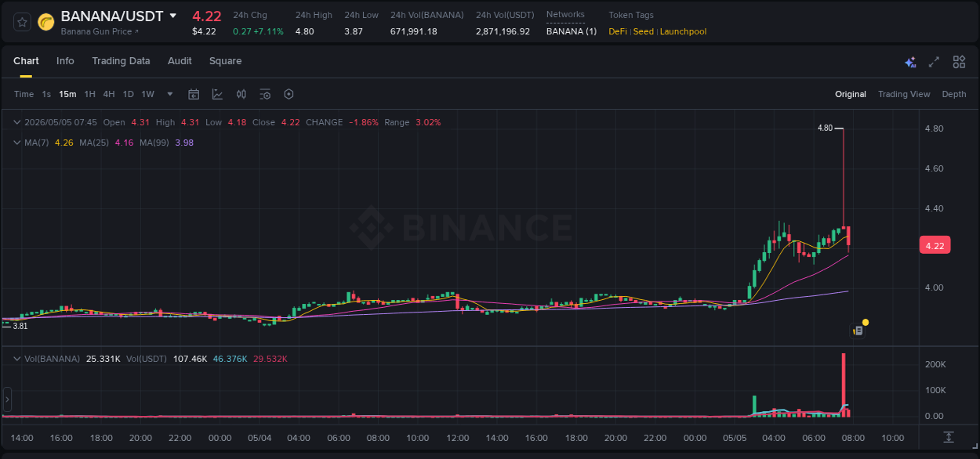Switch to Depth chart view
The image size is (980, 459).
tap(954, 94)
